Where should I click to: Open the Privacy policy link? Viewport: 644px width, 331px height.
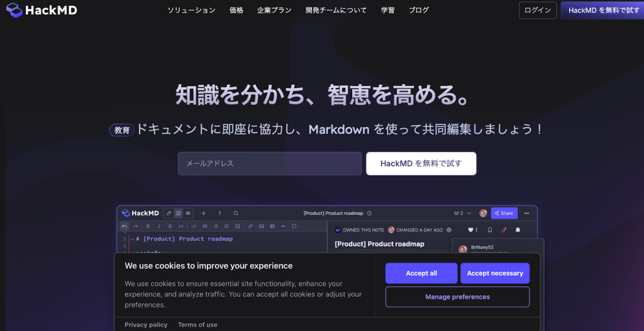(x=146, y=325)
